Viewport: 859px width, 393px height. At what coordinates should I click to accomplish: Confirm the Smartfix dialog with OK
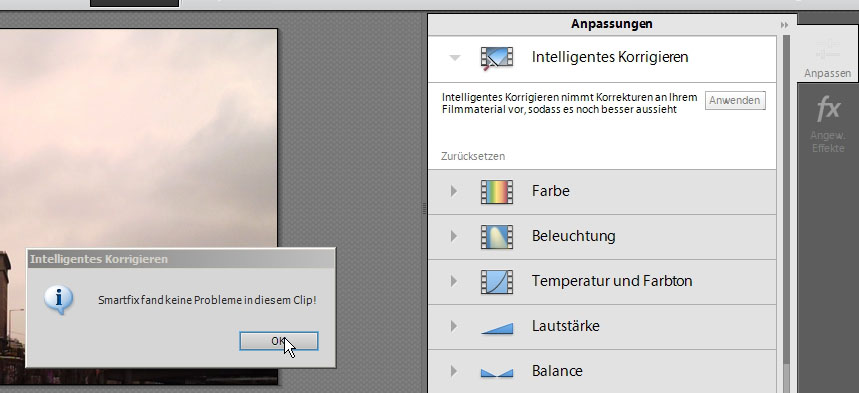click(x=278, y=341)
